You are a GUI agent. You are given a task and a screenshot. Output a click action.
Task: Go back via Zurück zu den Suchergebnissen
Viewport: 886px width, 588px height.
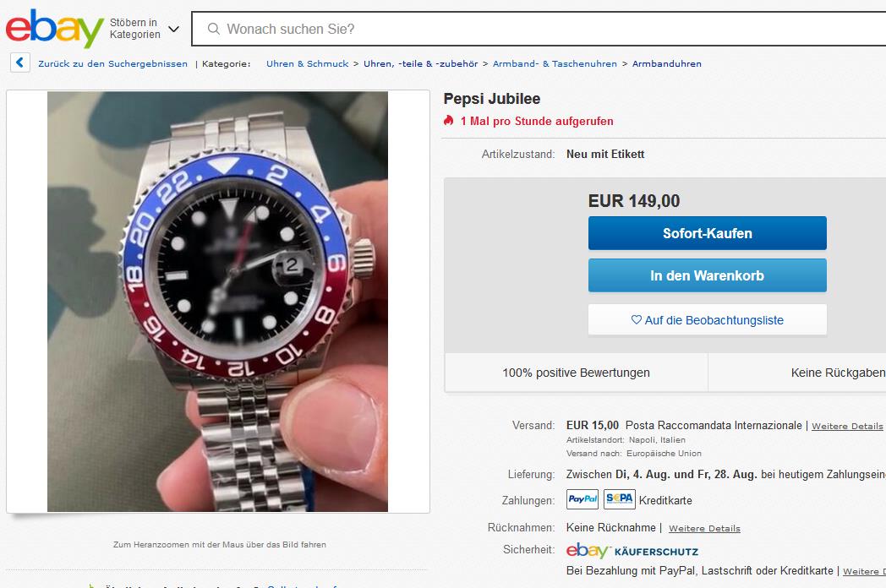(x=112, y=64)
